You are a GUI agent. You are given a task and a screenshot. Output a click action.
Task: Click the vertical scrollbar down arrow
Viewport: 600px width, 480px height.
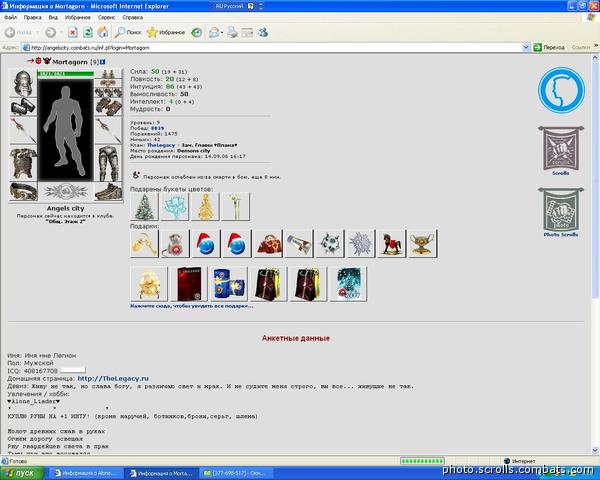point(595,450)
